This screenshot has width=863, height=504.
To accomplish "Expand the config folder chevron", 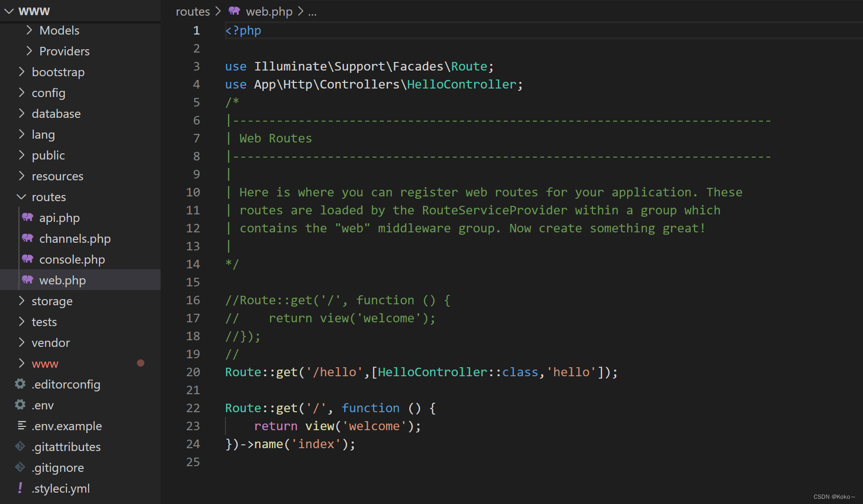I will point(21,92).
